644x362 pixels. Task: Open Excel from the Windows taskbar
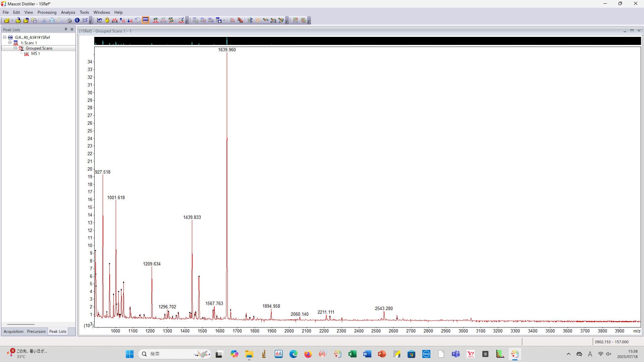pyautogui.click(x=352, y=354)
